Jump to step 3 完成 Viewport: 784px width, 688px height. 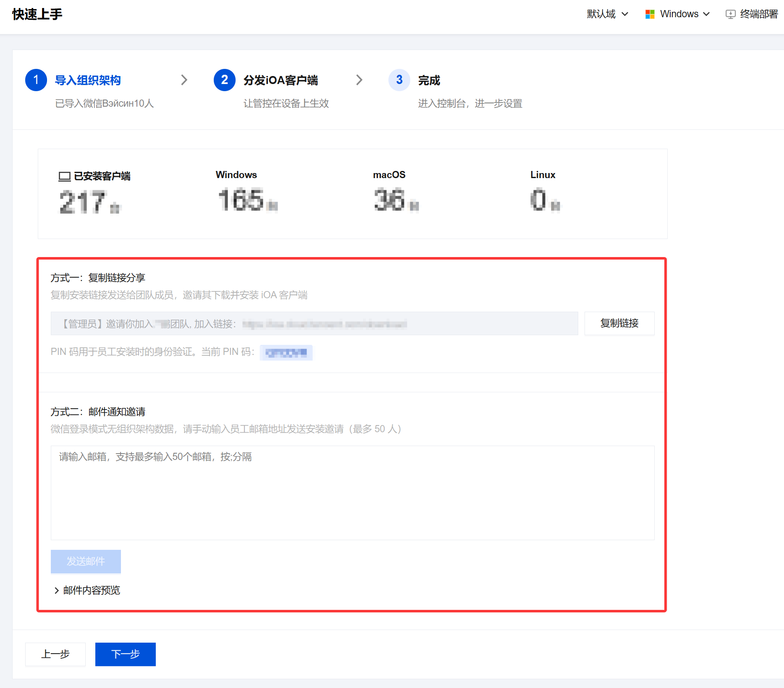point(429,80)
